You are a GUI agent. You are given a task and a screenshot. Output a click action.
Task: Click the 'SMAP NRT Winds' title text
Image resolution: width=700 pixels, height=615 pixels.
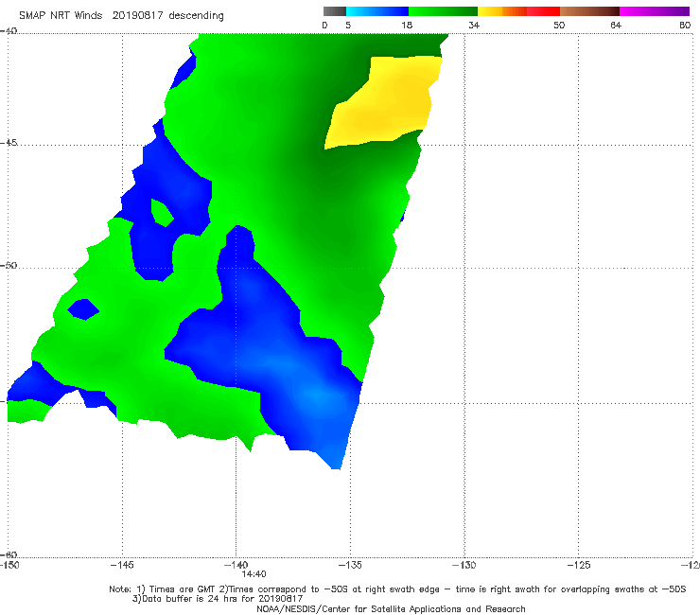(61, 15)
